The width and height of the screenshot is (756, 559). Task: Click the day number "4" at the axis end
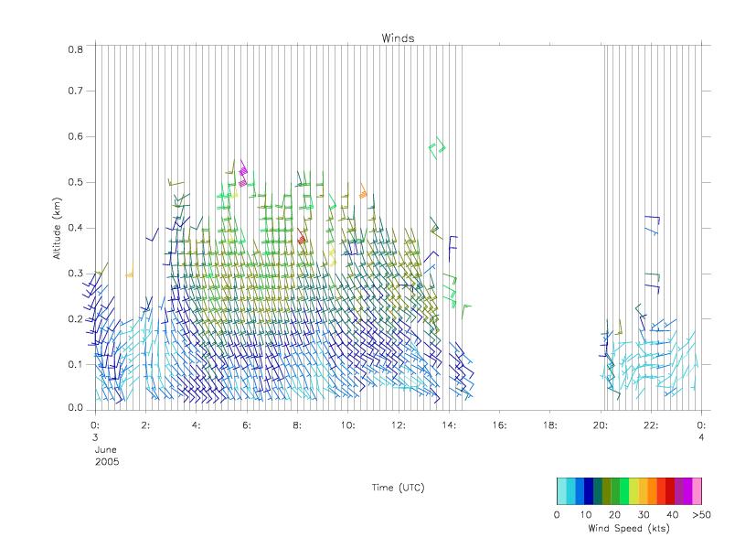click(x=701, y=437)
